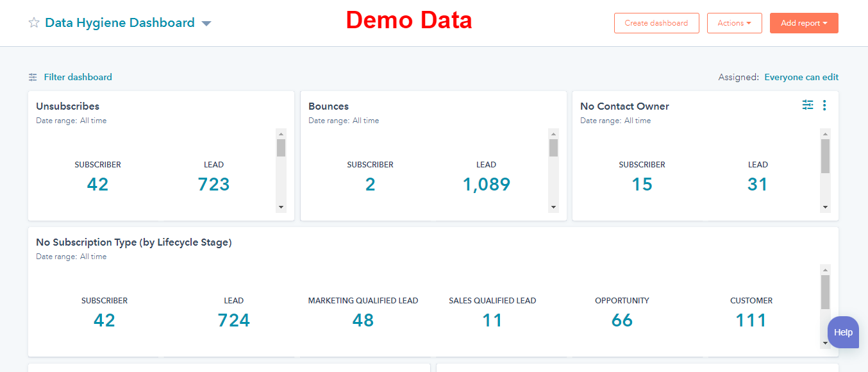Viewport: 868px width, 372px height.
Task: Click the Customer count 111
Action: pyautogui.click(x=751, y=319)
